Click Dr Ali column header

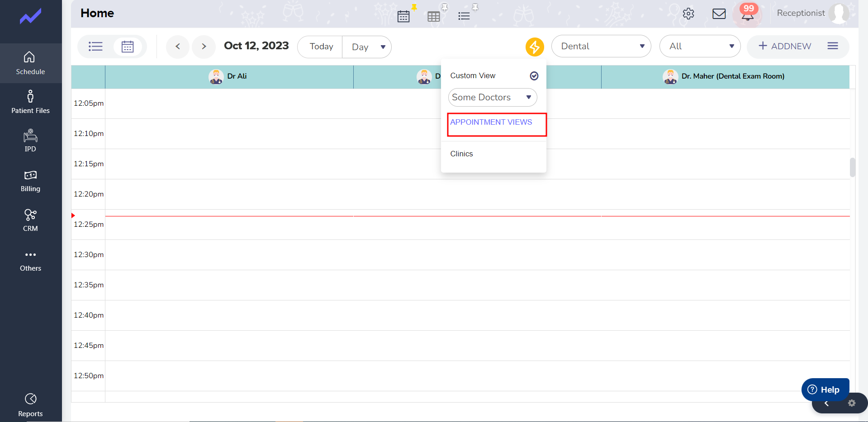tap(229, 77)
